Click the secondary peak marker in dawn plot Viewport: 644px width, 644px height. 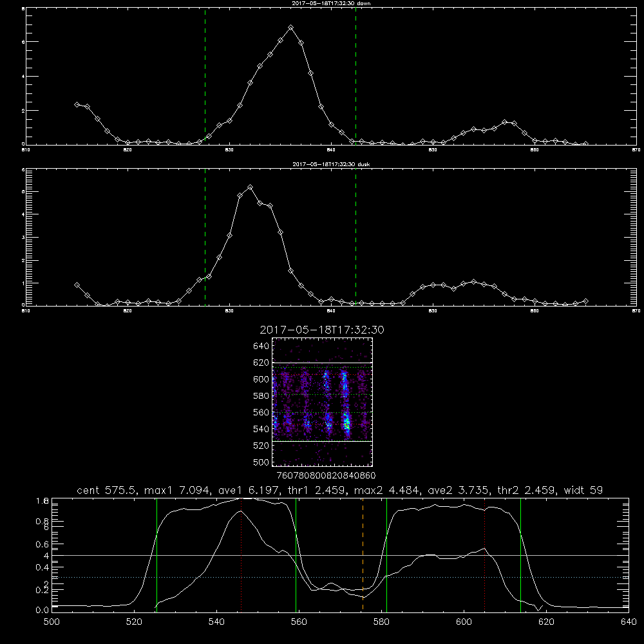pos(505,122)
